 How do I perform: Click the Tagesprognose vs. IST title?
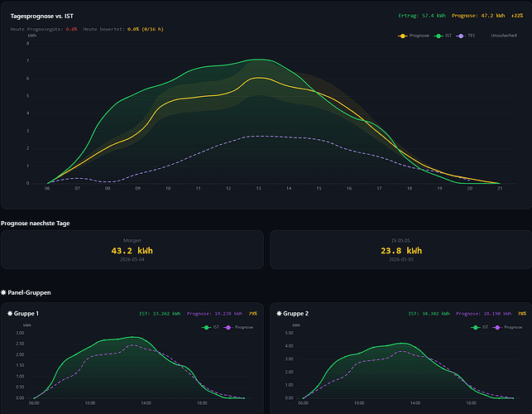(x=41, y=16)
